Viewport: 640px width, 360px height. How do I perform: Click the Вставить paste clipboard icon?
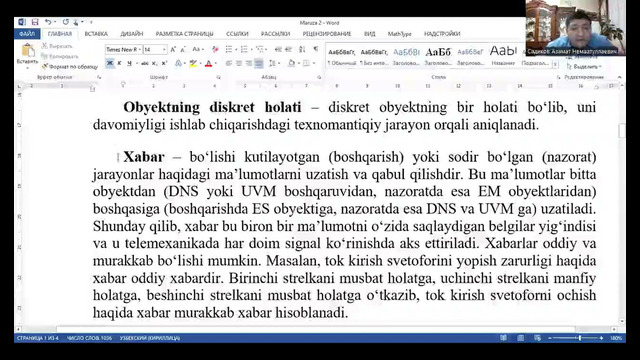[x=28, y=51]
